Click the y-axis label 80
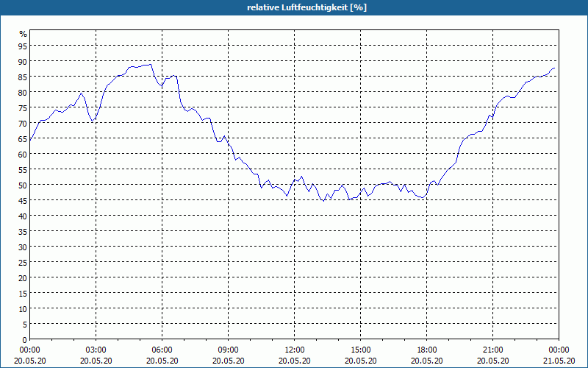This screenshot has width=588, height=368. tap(23, 93)
